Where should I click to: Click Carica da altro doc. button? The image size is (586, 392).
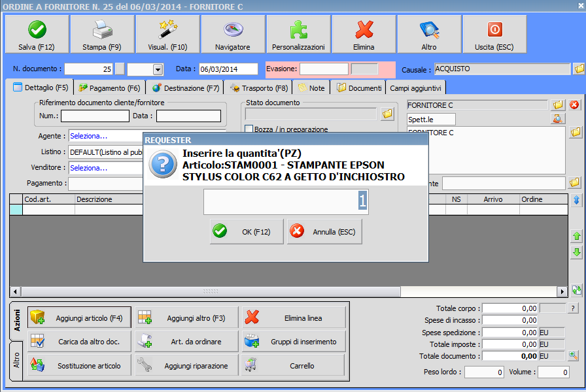[x=80, y=341]
